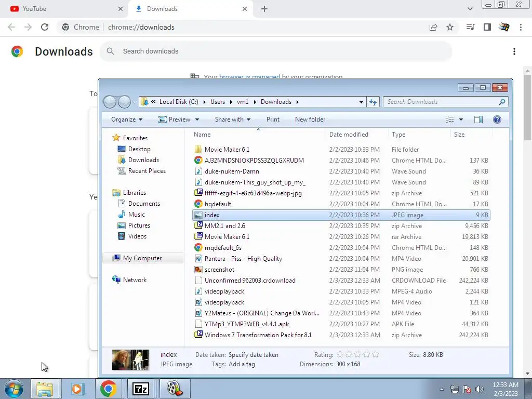Viewport: 532px width, 399px height.
Task: Open the Preview dropdown arrow
Action: tap(197, 119)
